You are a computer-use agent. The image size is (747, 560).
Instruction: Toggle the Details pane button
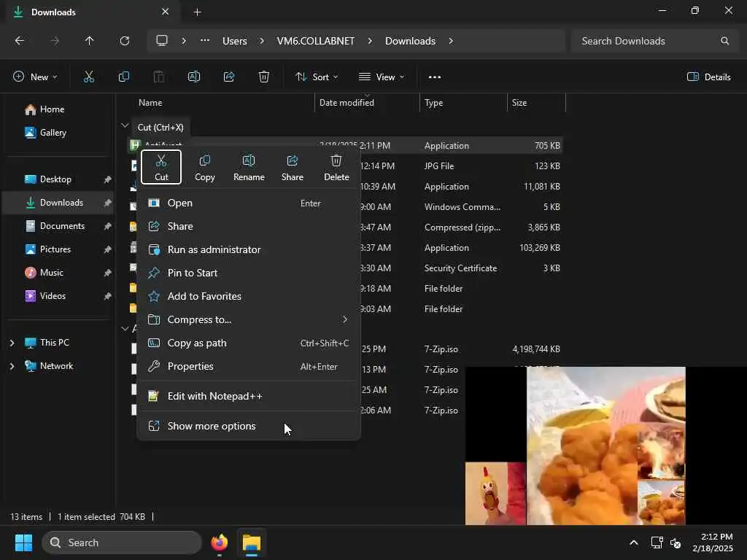pyautogui.click(x=709, y=77)
